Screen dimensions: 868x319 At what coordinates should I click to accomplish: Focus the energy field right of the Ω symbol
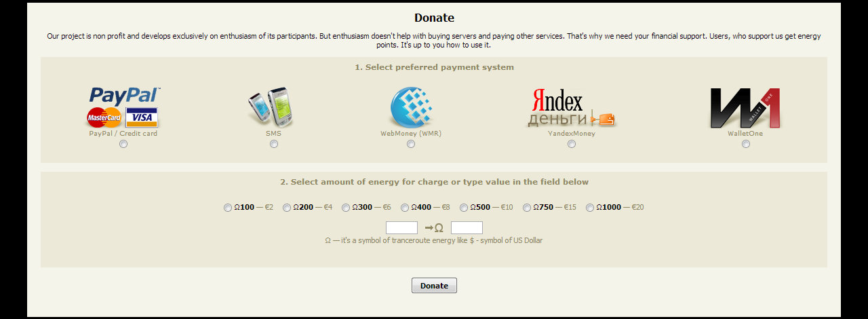[467, 228]
